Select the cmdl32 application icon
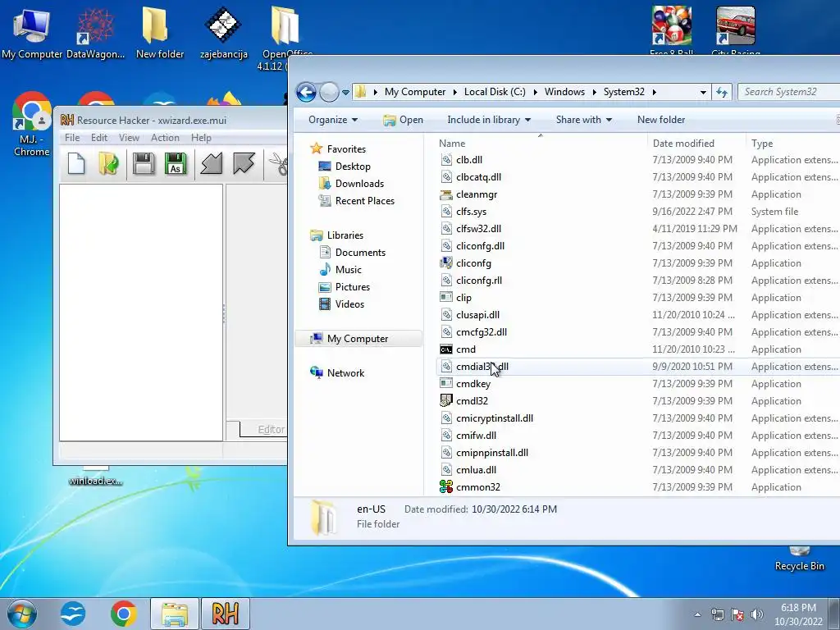This screenshot has width=840, height=630. (445, 400)
